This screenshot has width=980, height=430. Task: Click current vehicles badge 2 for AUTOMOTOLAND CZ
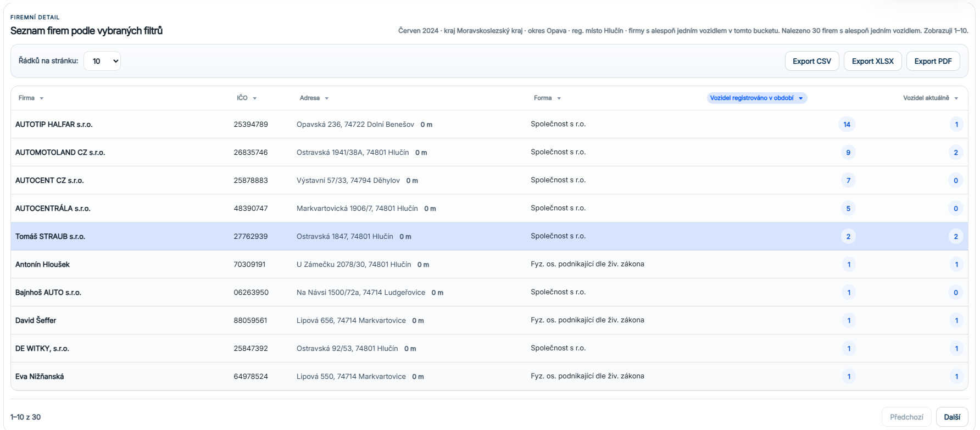click(x=956, y=153)
